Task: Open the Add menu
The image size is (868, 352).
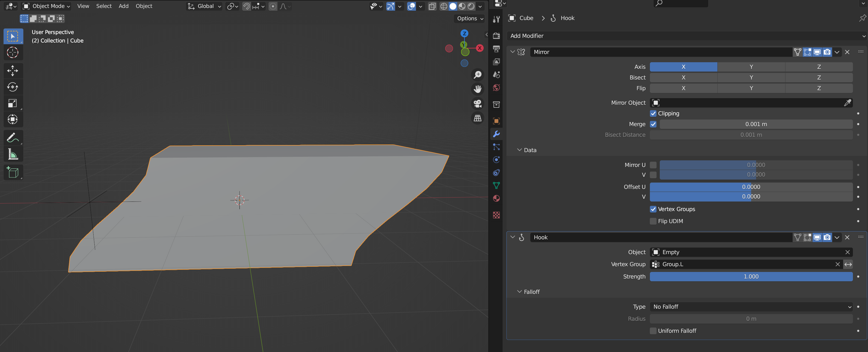Action: click(123, 6)
